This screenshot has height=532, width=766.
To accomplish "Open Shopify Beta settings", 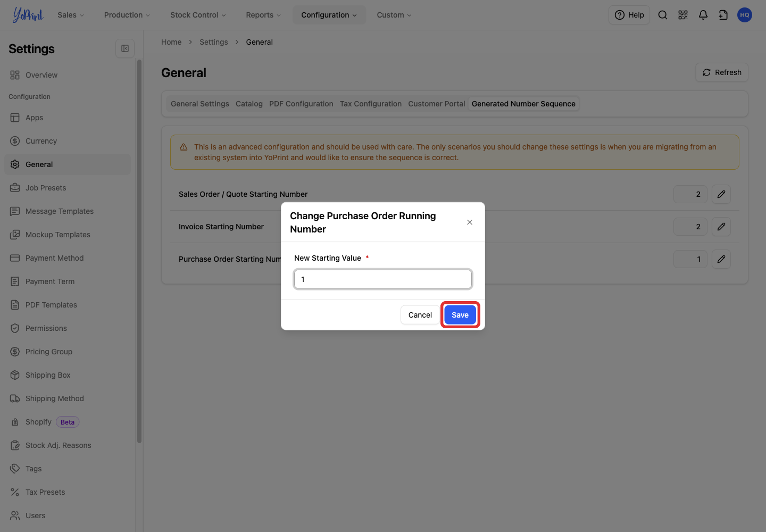I will pos(68,422).
